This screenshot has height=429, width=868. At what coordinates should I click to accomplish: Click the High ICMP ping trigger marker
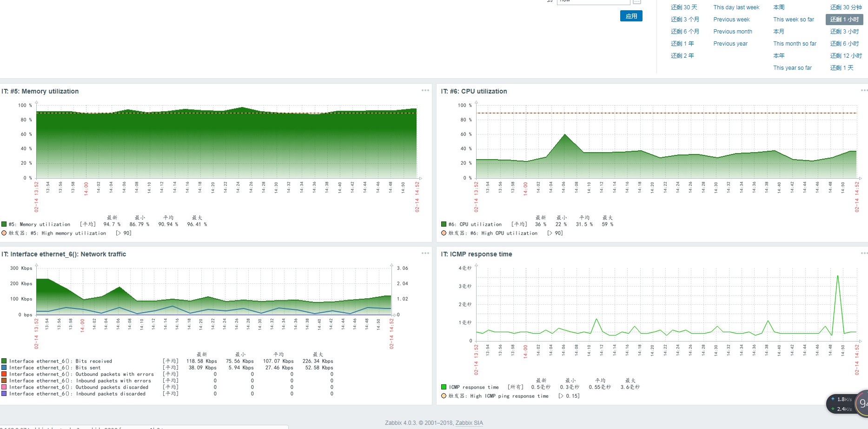pos(444,396)
